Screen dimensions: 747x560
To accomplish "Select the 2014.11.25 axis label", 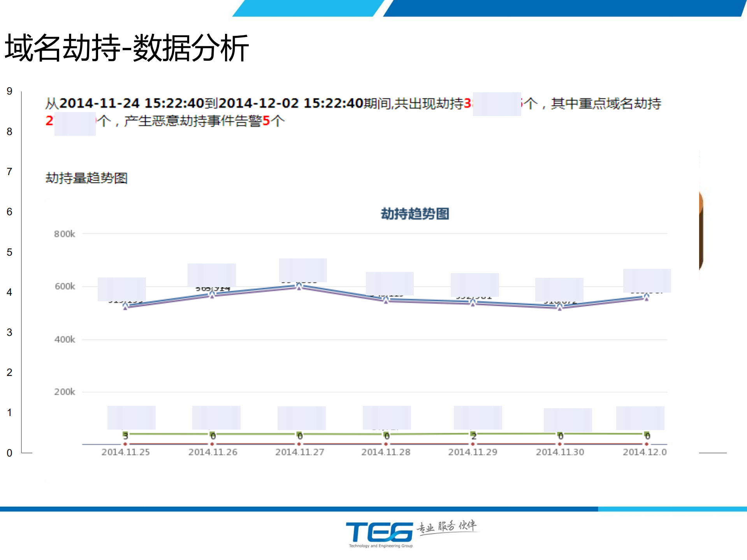I will coord(125,451).
